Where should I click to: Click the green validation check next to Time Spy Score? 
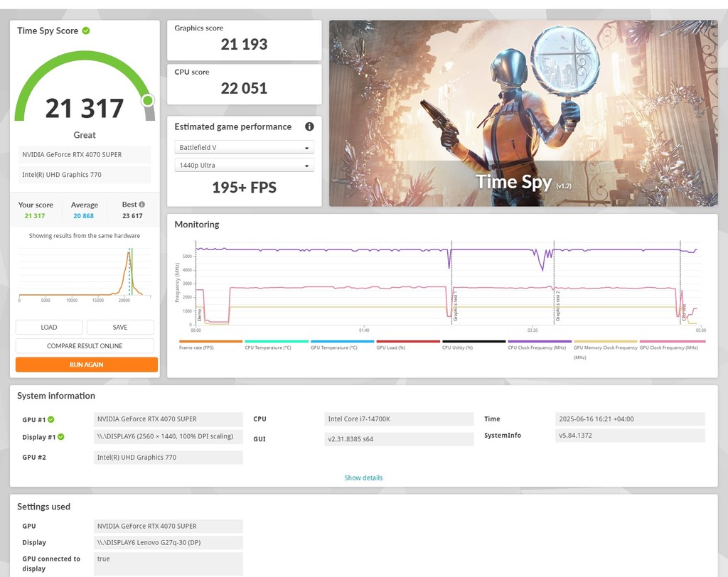[86, 31]
